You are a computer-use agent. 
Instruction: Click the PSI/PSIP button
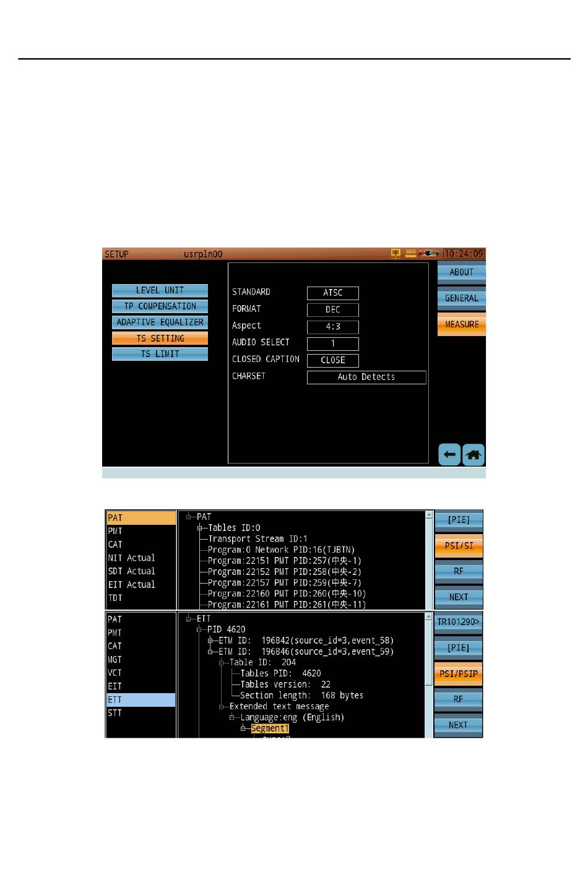459,674
